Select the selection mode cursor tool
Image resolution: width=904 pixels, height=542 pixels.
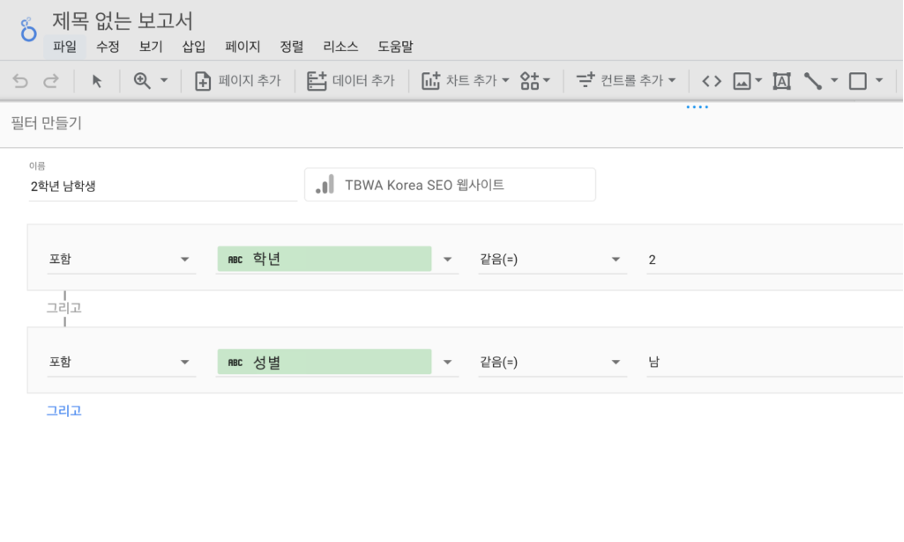[x=97, y=81]
